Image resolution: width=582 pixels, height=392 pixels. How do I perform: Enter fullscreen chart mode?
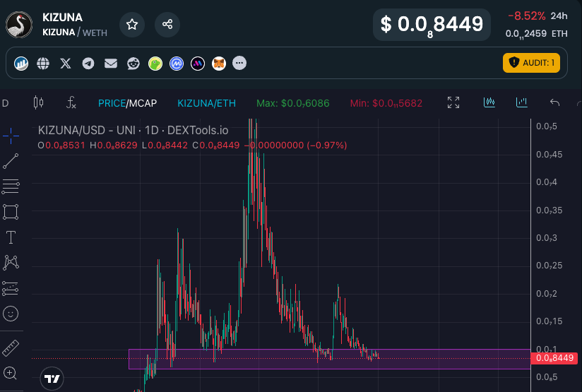(453, 102)
